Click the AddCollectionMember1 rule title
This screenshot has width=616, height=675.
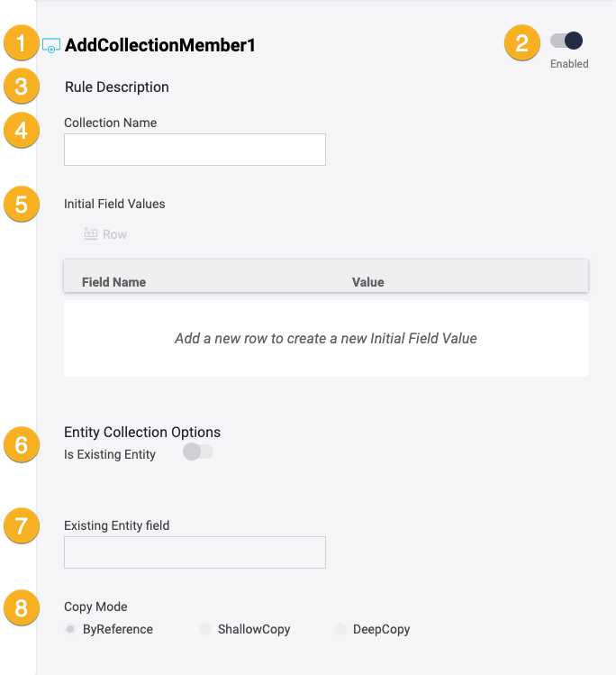pyautogui.click(x=160, y=45)
